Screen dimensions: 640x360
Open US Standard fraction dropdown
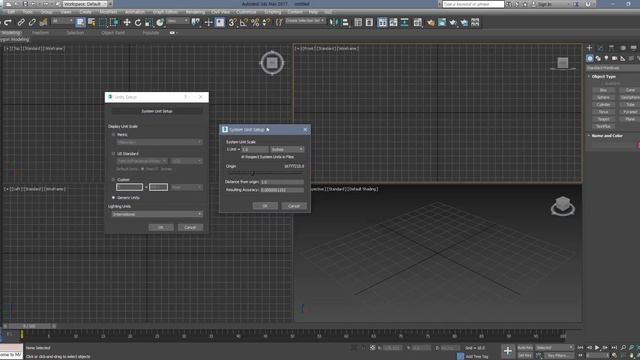click(186, 161)
